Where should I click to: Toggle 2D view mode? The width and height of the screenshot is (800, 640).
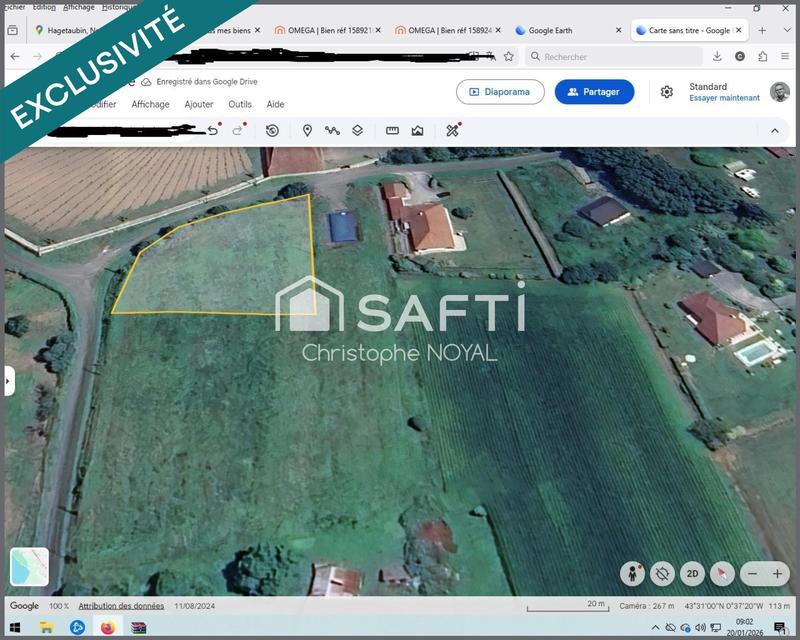pos(691,573)
